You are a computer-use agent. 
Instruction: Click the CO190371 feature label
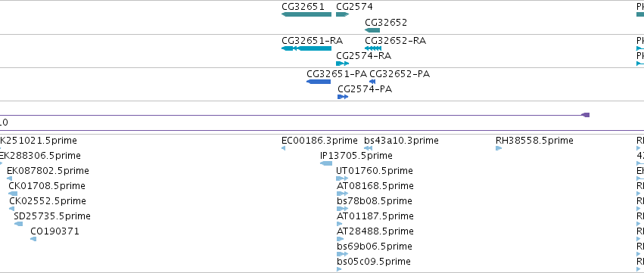tap(54, 231)
